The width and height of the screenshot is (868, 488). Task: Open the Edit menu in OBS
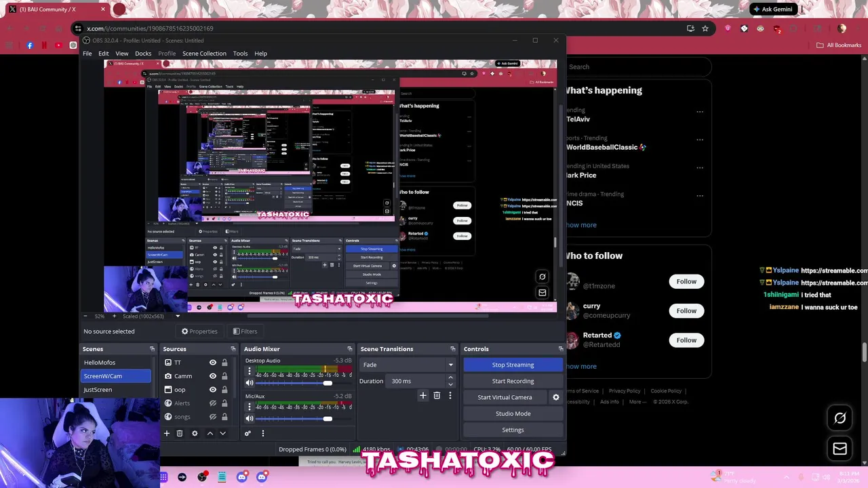[103, 54]
